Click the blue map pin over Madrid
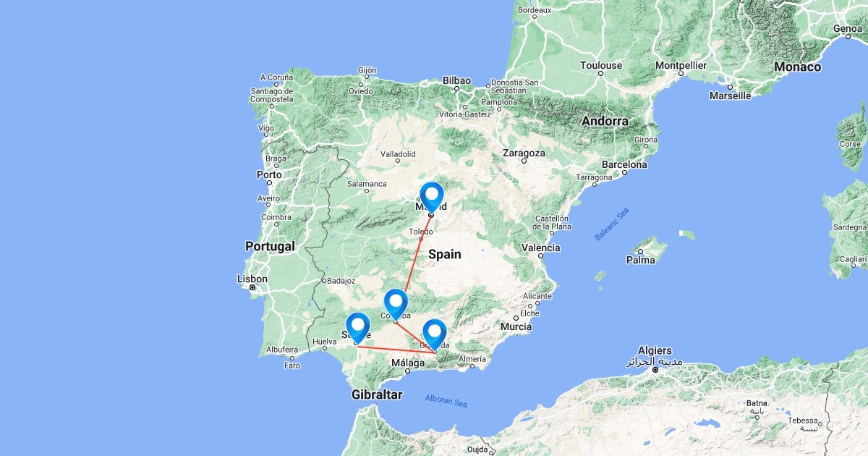 432,196
